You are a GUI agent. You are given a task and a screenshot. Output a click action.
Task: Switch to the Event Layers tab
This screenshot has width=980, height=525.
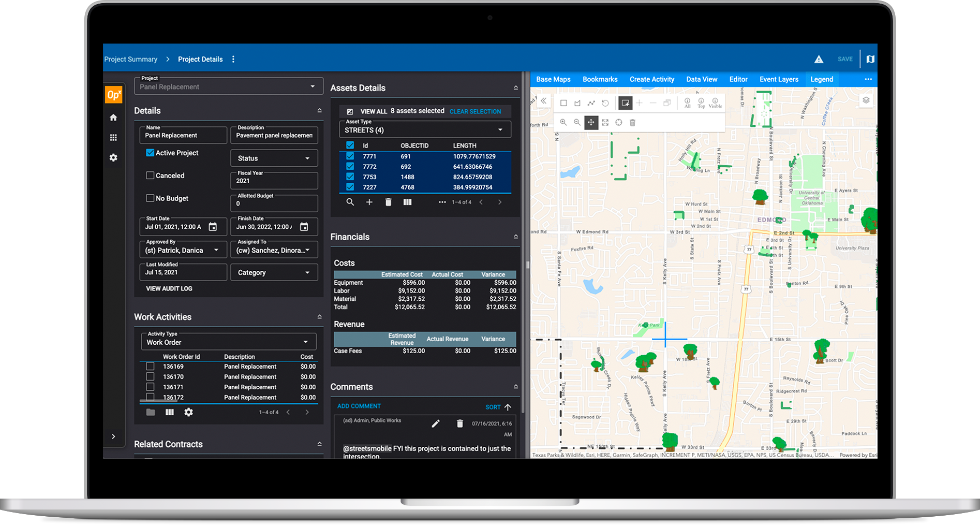pos(778,79)
